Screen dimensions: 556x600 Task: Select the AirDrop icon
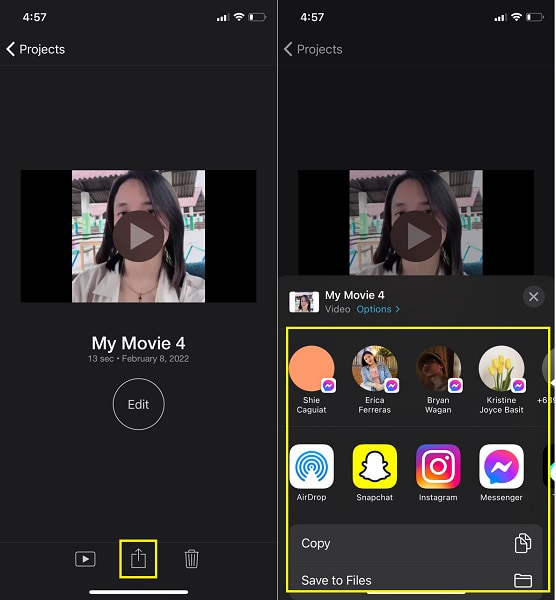click(x=311, y=466)
